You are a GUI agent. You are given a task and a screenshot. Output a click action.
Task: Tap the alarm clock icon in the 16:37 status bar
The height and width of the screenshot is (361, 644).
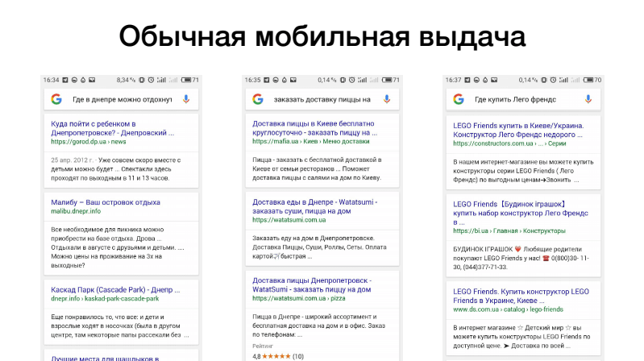[553, 80]
